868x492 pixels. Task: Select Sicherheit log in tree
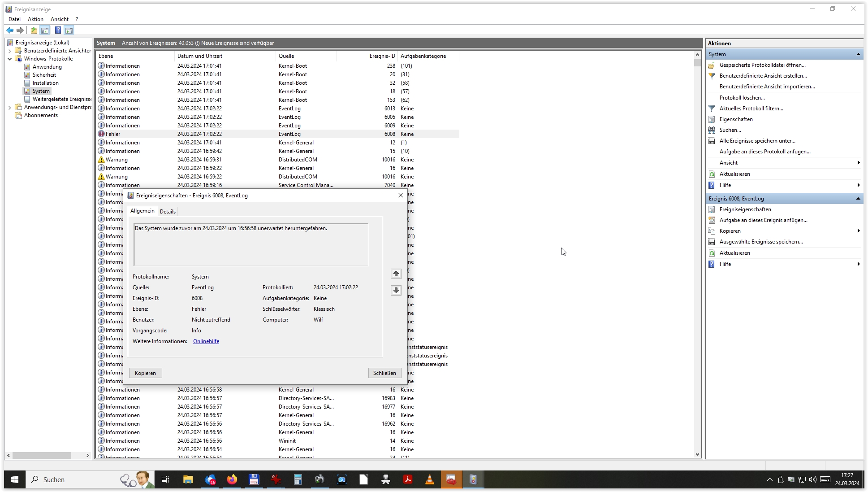pos(44,75)
